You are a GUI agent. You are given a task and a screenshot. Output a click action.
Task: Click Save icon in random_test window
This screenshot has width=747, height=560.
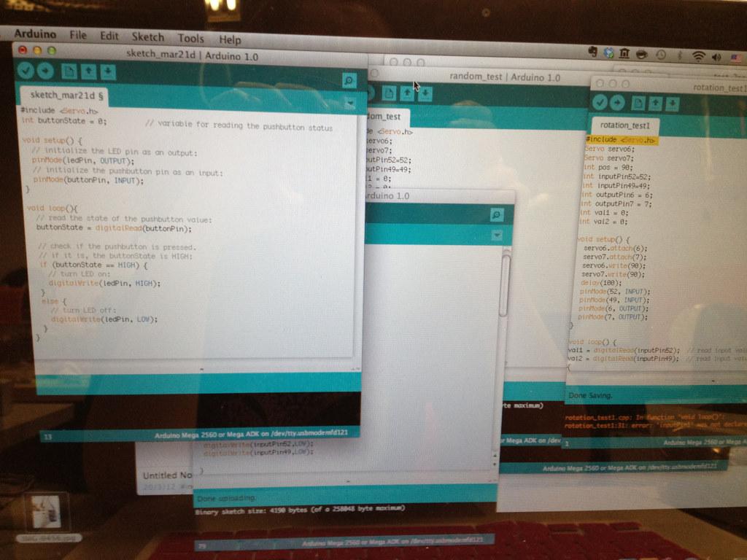click(425, 94)
